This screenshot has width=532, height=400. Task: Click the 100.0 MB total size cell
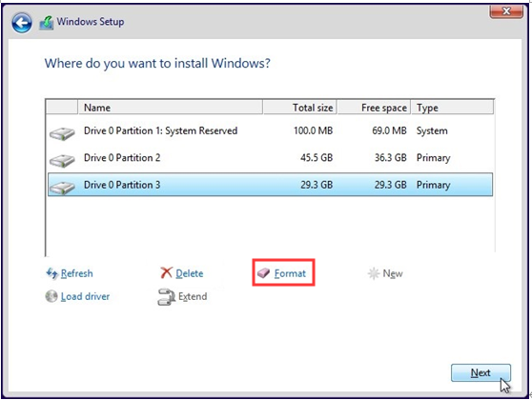tap(313, 130)
